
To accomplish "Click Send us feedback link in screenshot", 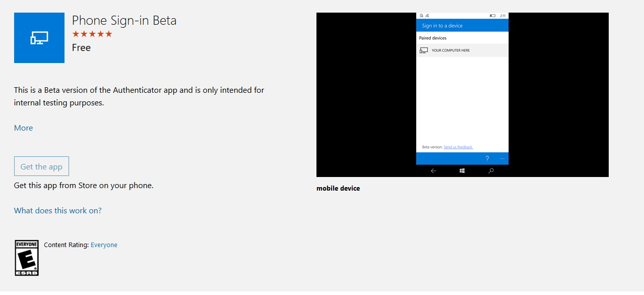I will [458, 147].
